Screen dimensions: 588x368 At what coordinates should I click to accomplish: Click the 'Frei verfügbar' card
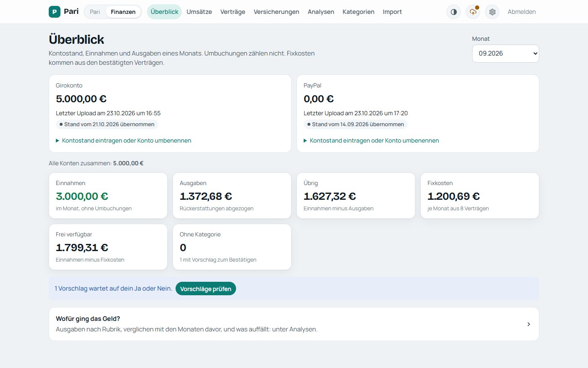click(x=108, y=247)
